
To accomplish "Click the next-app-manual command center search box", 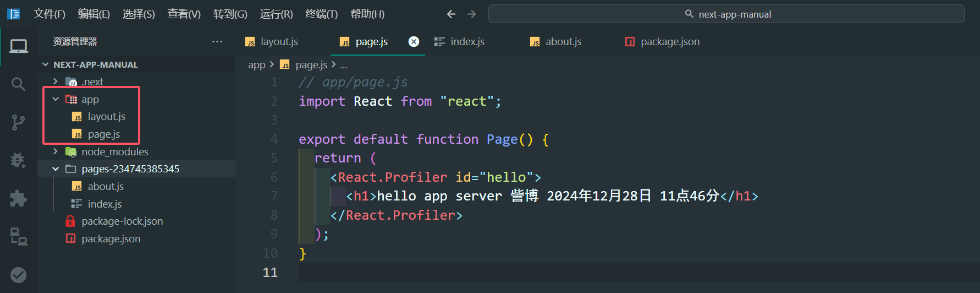I will pyautogui.click(x=726, y=14).
